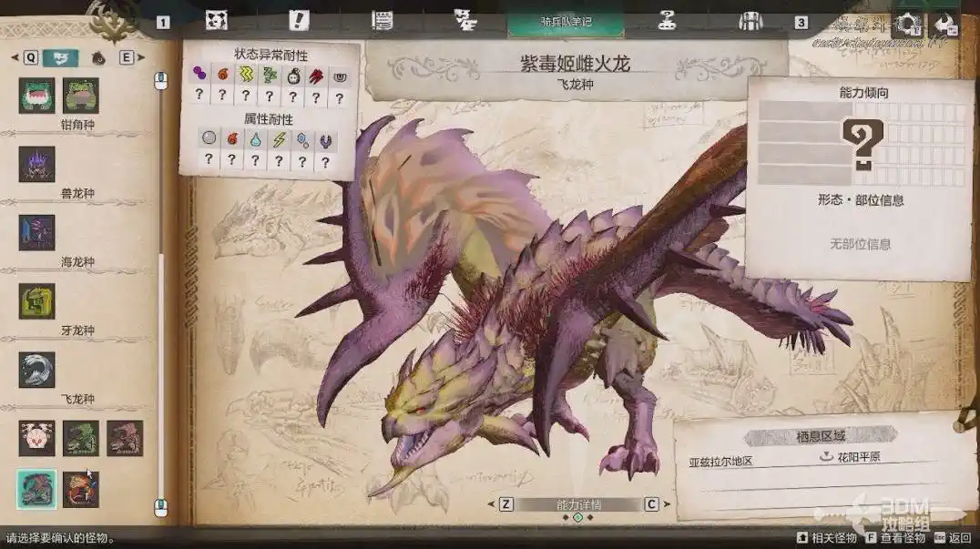Screen dimensions: 980x549
Task: Select the yellow-green monster under 牙龙种
Action: tap(36, 301)
